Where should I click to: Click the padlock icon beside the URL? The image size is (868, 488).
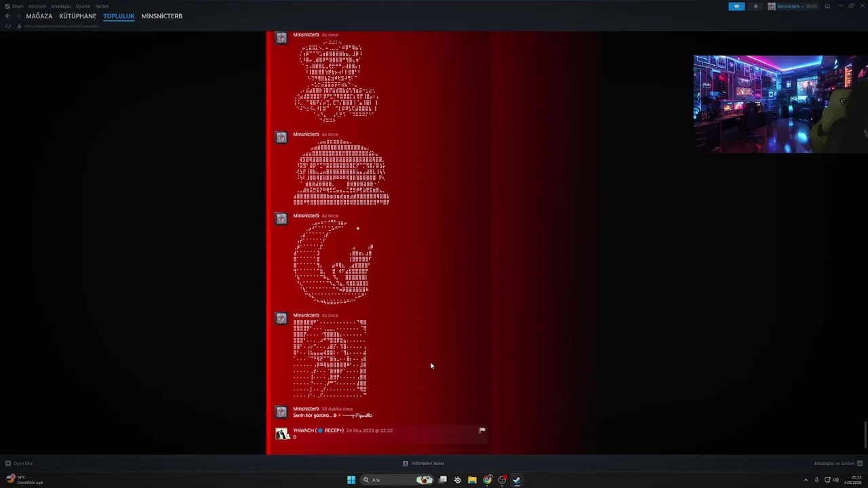click(x=19, y=26)
